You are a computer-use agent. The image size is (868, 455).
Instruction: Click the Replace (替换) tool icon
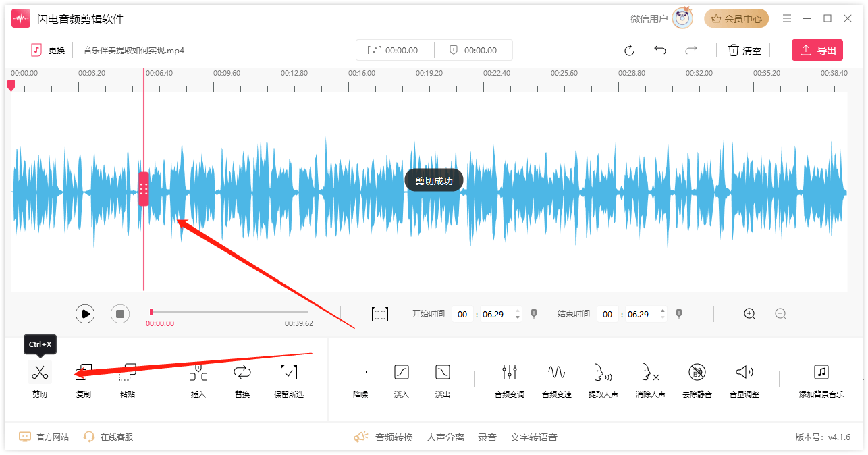coord(242,372)
